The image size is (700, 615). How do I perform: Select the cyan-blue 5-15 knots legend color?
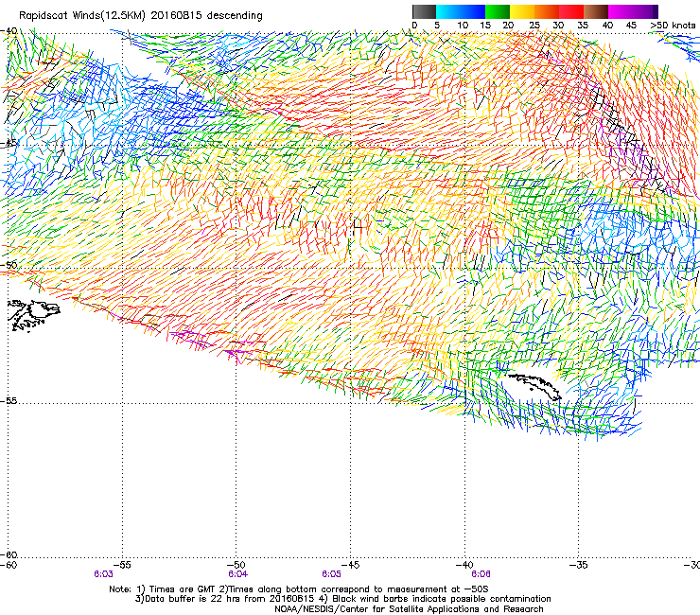(461, 11)
